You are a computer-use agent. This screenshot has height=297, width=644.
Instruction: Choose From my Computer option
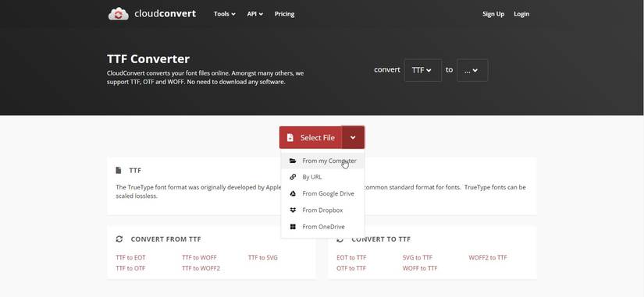[322, 161]
